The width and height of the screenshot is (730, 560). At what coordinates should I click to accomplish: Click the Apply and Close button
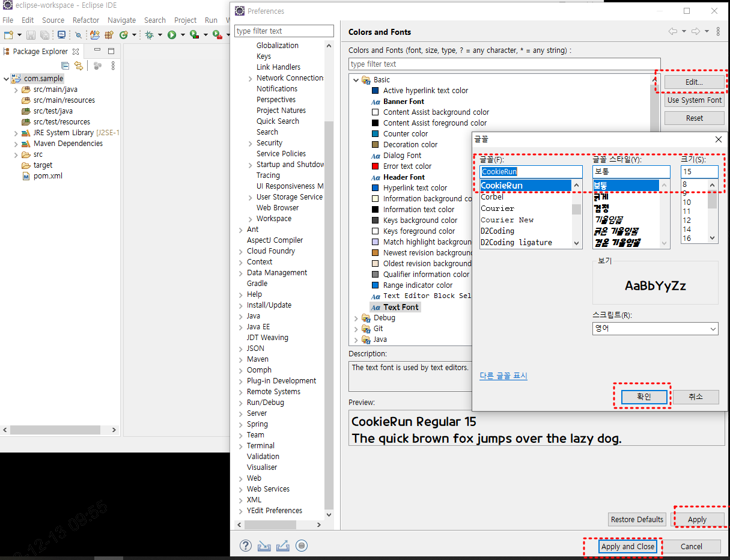(x=628, y=546)
